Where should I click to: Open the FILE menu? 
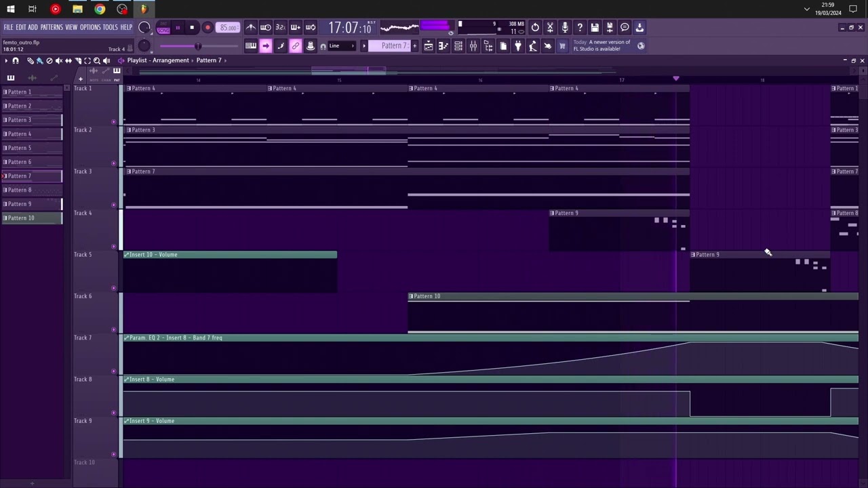click(8, 27)
